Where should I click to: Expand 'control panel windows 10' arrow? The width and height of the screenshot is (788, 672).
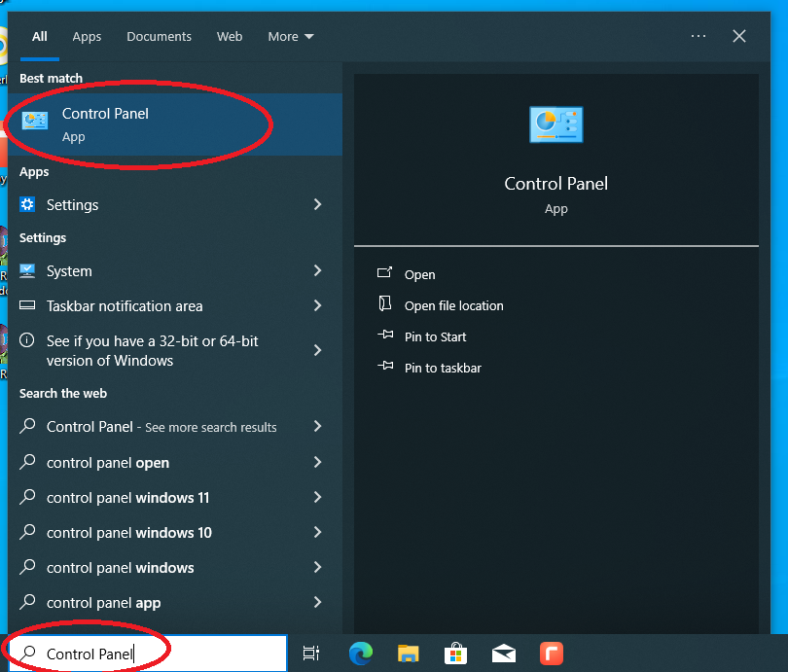tap(317, 532)
